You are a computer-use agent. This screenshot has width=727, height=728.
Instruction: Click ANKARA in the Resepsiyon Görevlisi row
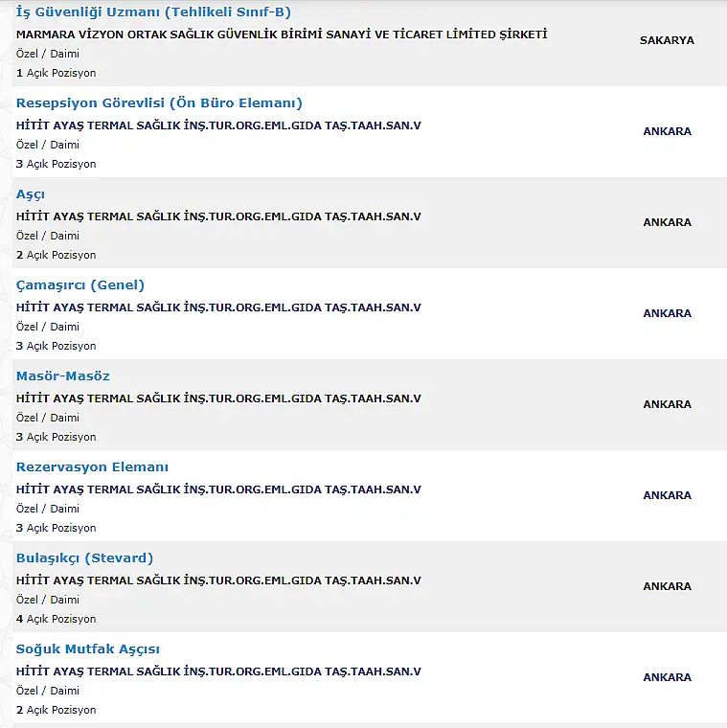667,131
